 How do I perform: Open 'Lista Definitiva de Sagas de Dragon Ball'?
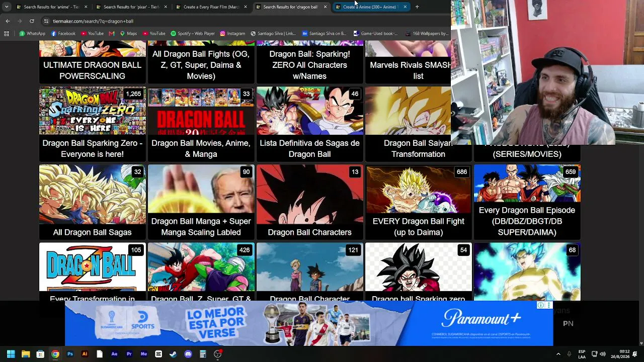pos(310,124)
